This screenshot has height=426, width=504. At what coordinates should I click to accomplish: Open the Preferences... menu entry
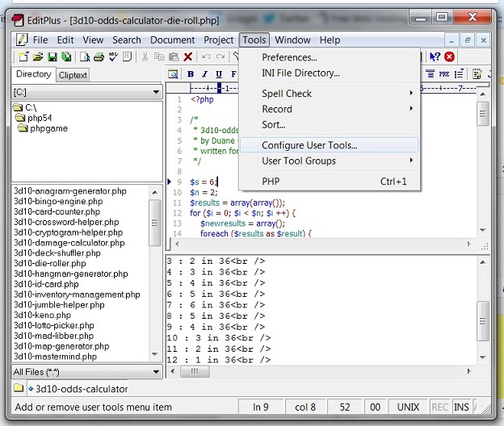tap(289, 57)
